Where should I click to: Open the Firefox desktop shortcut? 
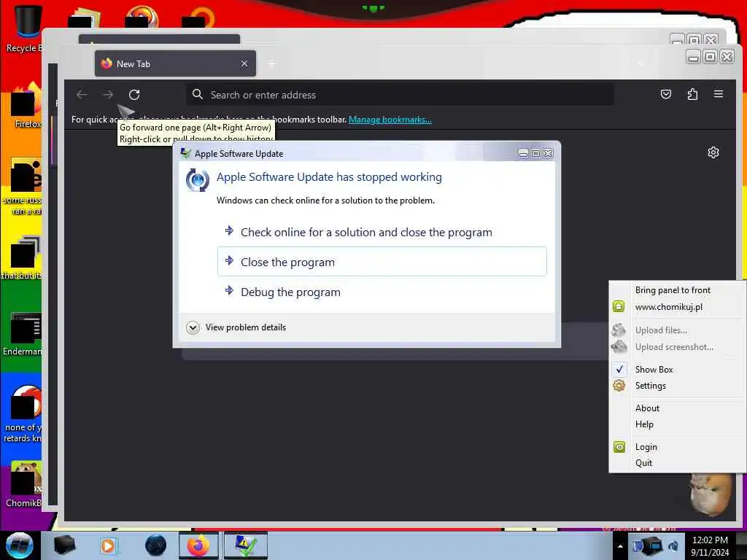click(x=26, y=106)
